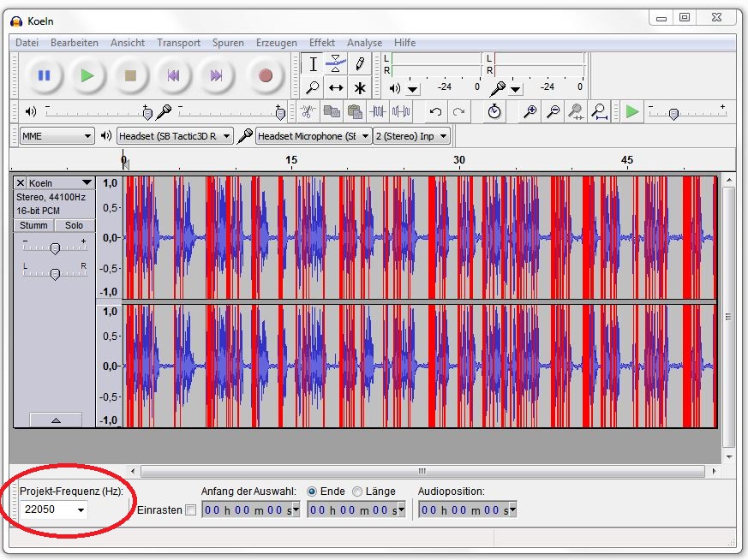Image resolution: width=748 pixels, height=560 pixels.
Task: Select the Time Shift tool
Action: pyautogui.click(x=337, y=87)
